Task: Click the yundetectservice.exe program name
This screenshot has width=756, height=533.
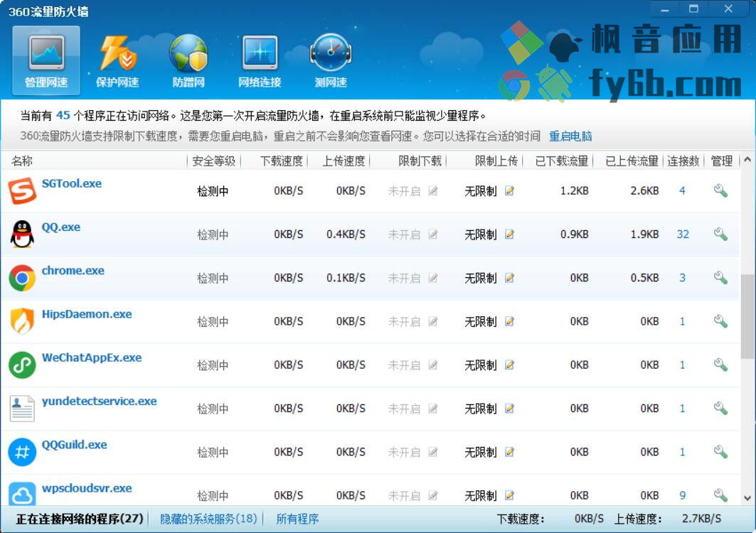Action: [100, 401]
